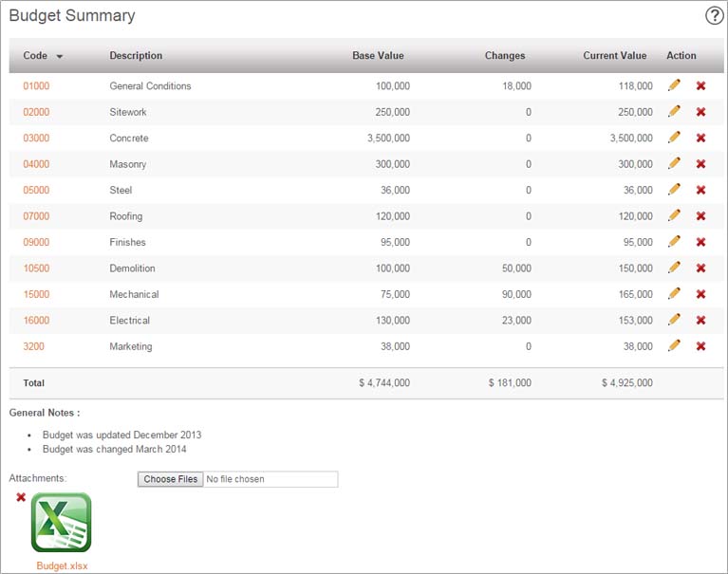Click the Excel attachment thumbnail
The height and width of the screenshot is (574, 728).
pos(62,523)
